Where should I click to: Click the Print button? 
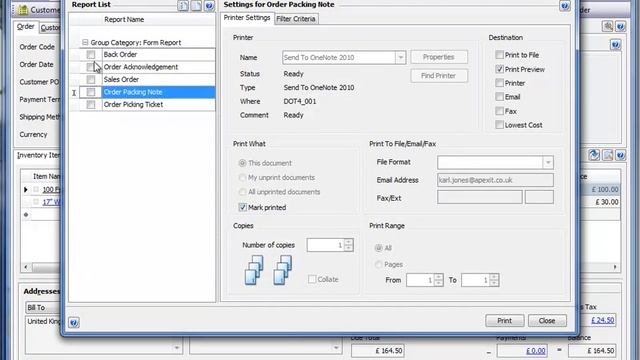[x=504, y=321]
